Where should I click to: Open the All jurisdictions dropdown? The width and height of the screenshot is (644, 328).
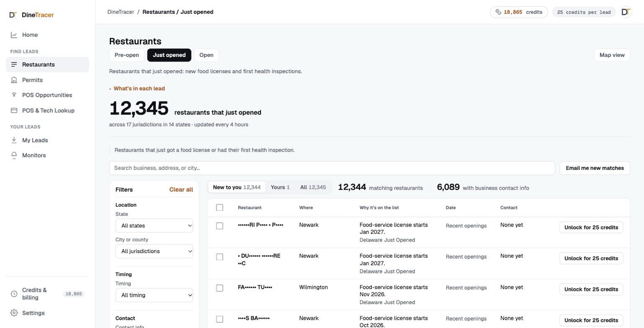click(154, 251)
